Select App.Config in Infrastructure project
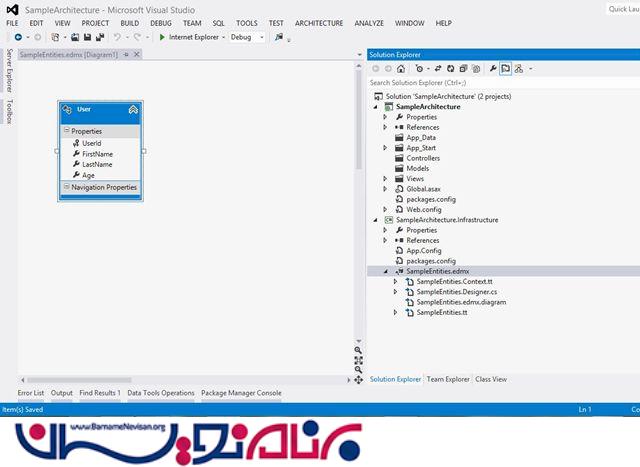 424,251
